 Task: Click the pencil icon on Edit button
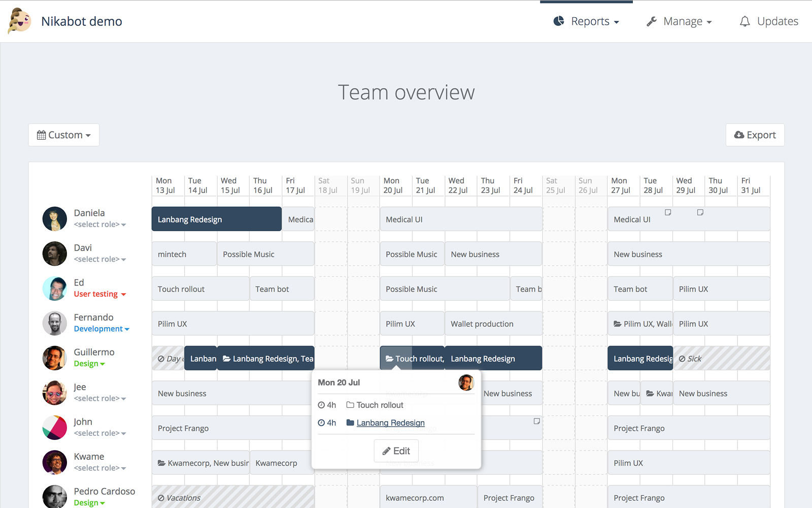(386, 451)
